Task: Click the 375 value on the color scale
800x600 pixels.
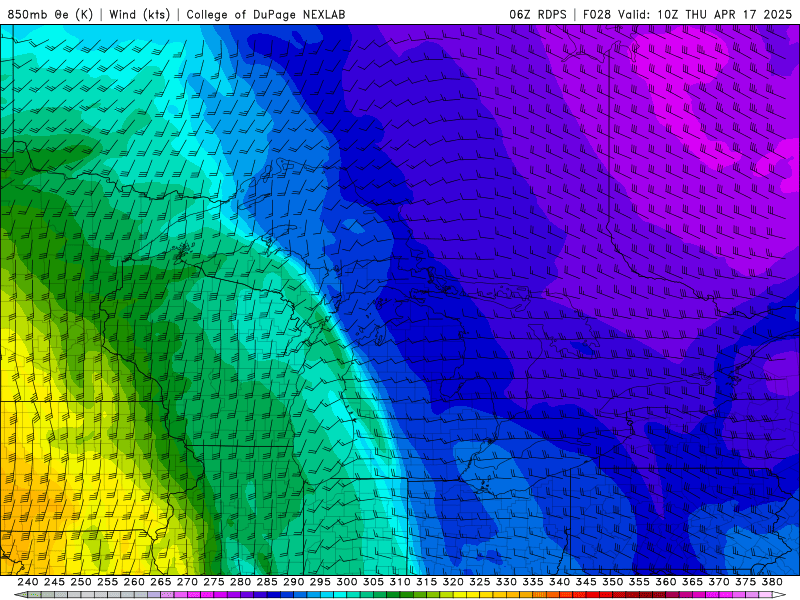Action: tap(745, 582)
